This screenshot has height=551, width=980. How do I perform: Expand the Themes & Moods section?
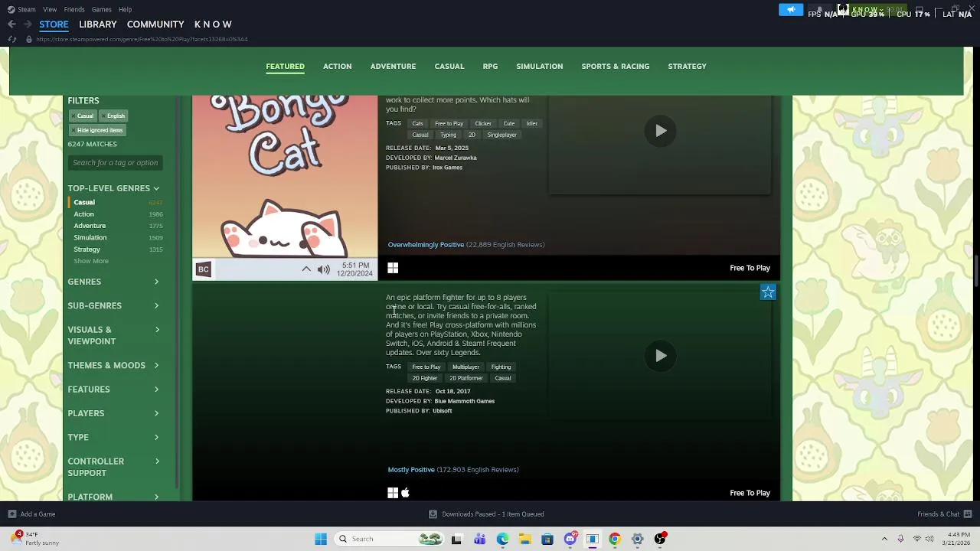[113, 365]
